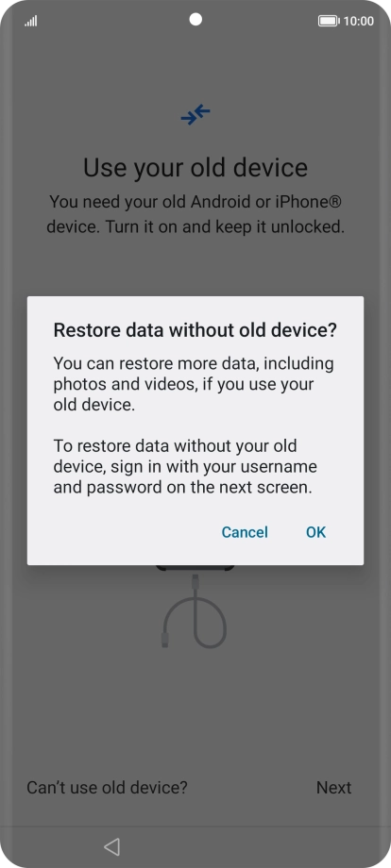This screenshot has height=868, width=391.
Task: Tap the "You need your old Android" subtitle
Action: click(x=195, y=214)
